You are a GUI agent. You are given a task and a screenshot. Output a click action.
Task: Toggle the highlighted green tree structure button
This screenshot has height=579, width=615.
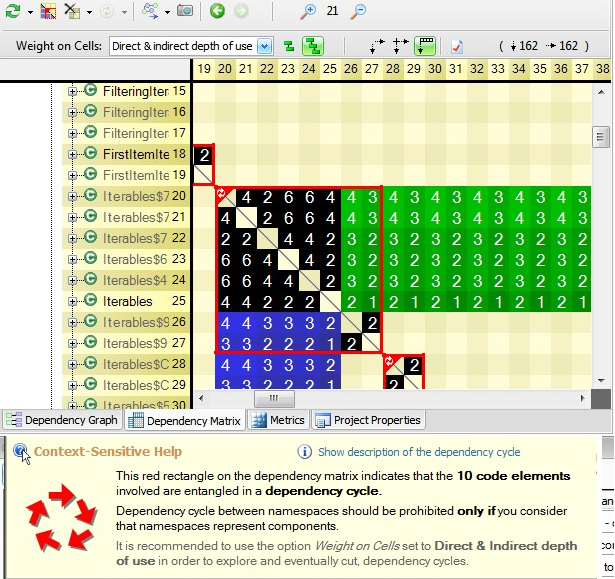click(x=313, y=46)
